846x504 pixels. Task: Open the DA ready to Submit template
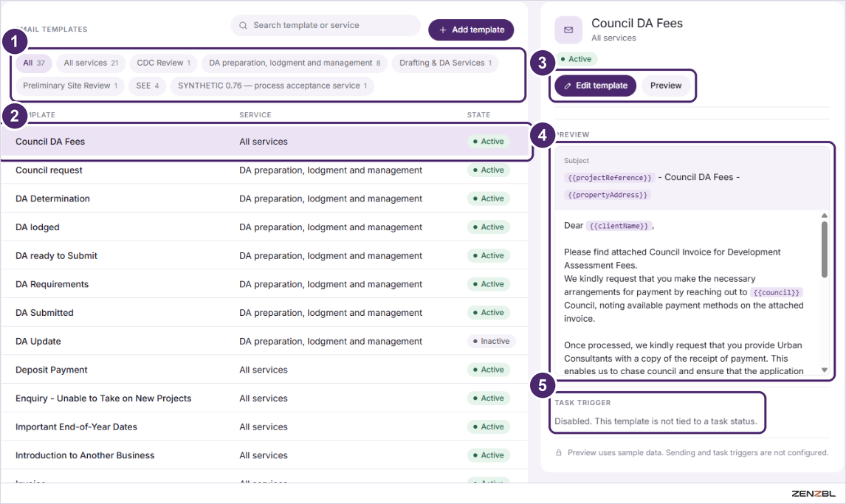[x=264, y=256]
